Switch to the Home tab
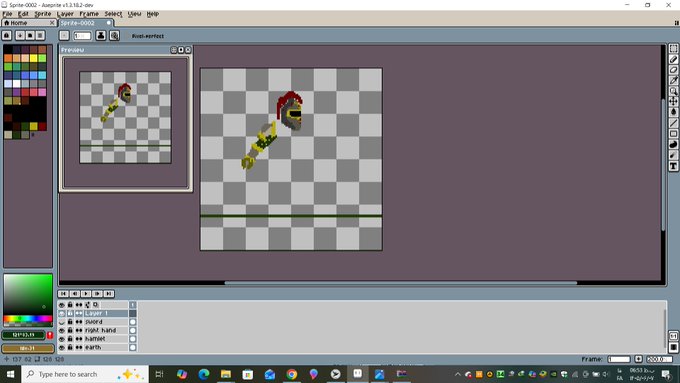680x383 pixels. (29, 23)
